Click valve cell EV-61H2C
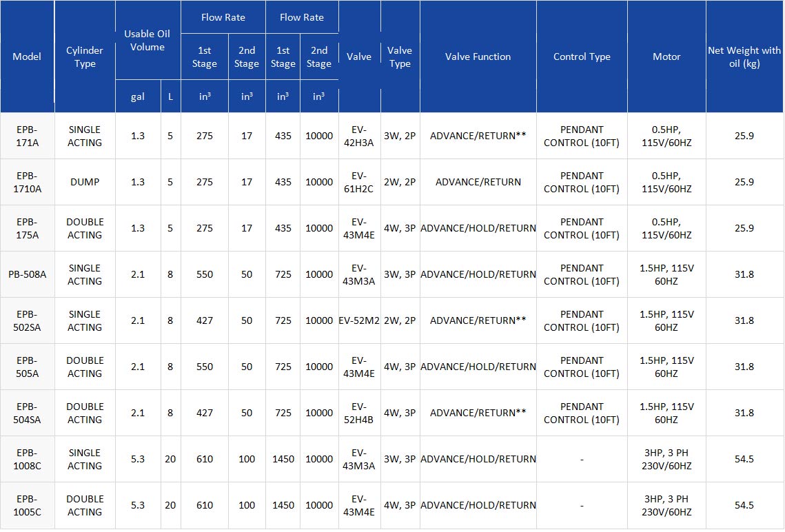Image resolution: width=785 pixels, height=532 pixels. tap(358, 182)
